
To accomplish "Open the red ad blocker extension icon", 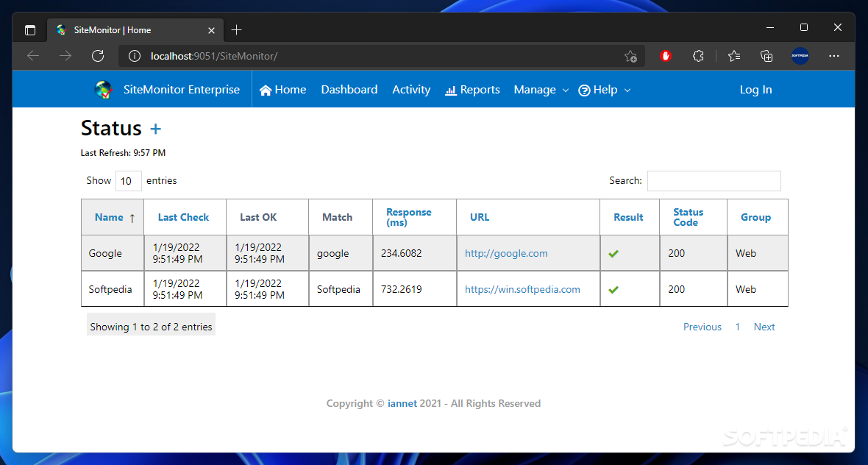I will [x=666, y=56].
